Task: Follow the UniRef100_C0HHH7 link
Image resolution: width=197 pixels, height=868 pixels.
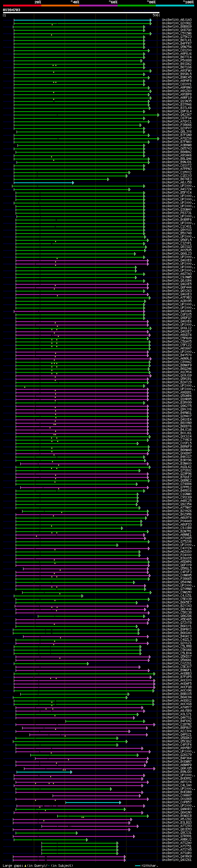Action: [x=177, y=796]
